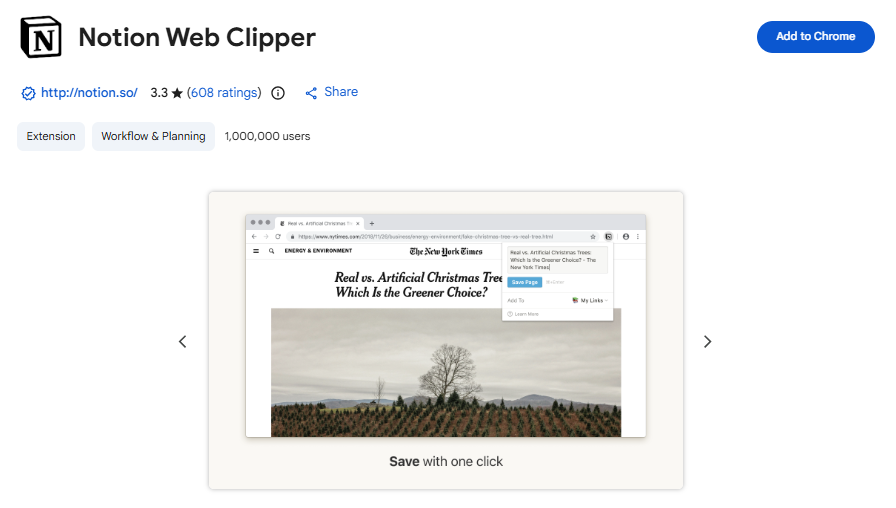This screenshot has height=508, width=896.
Task: Click the Share icon
Action: pyautogui.click(x=311, y=93)
